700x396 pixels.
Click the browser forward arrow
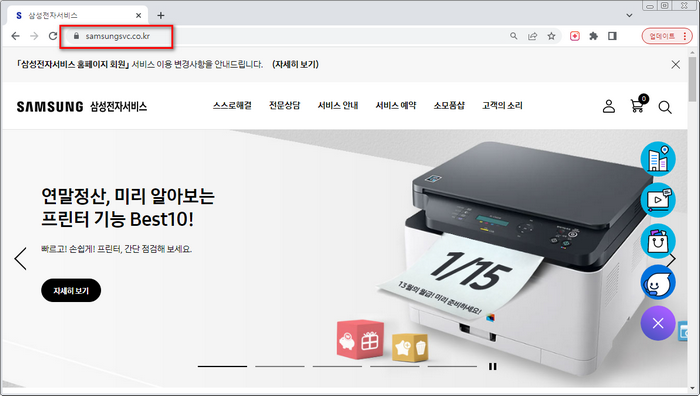point(34,36)
